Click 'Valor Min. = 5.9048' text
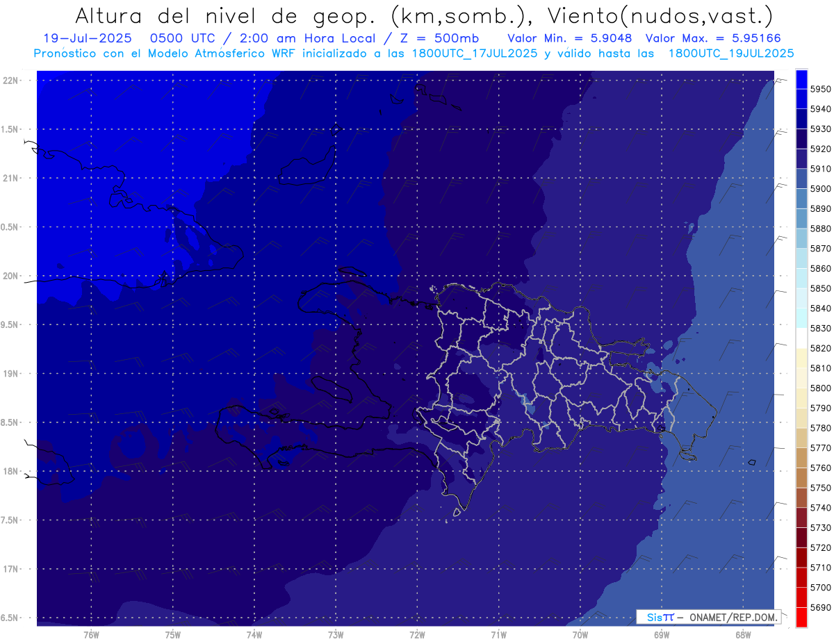Image resolution: width=834 pixels, height=644 pixels. coord(570,39)
